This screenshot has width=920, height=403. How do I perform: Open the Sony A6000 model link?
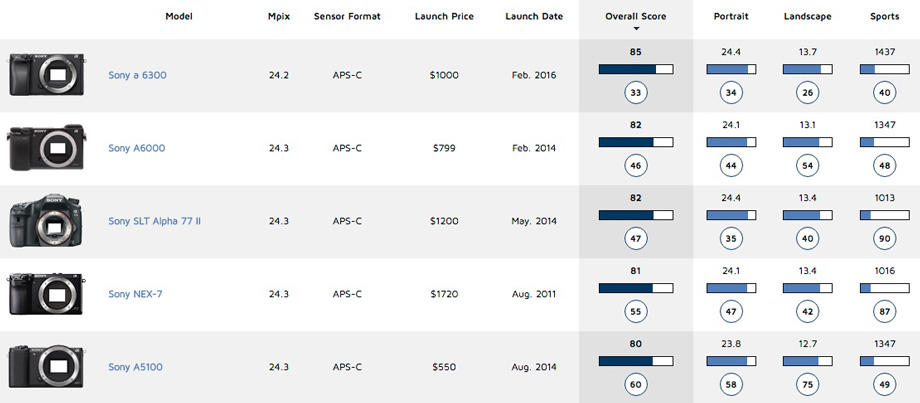click(137, 148)
